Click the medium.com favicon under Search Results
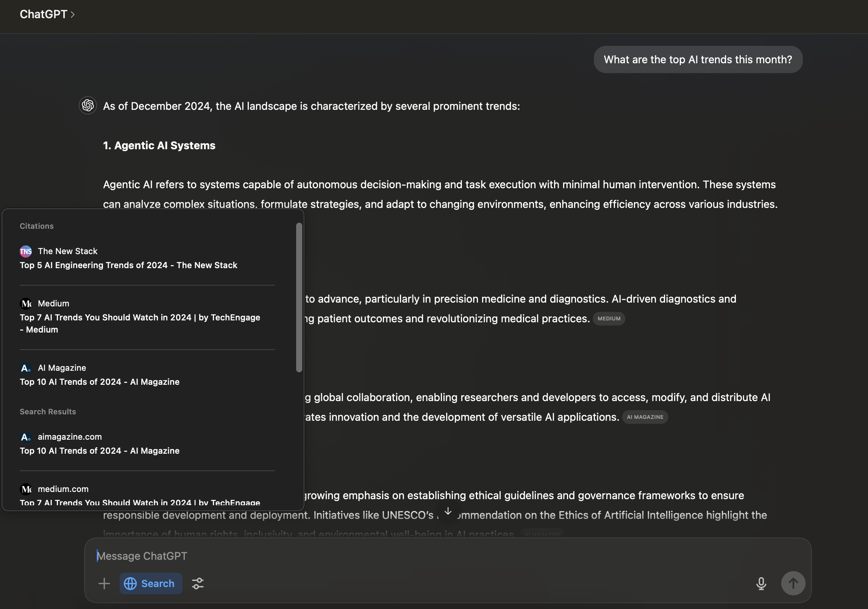868x609 pixels. point(26,489)
